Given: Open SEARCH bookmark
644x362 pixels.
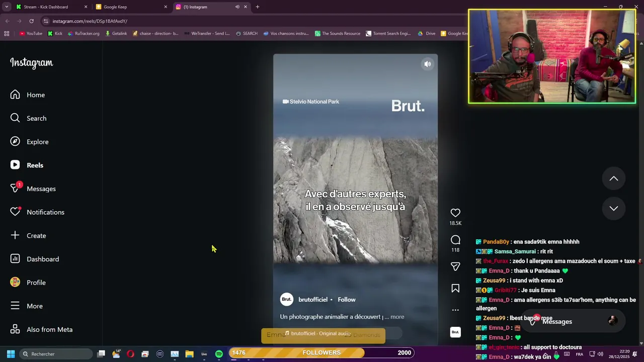Looking at the screenshot, I should point(246,34).
